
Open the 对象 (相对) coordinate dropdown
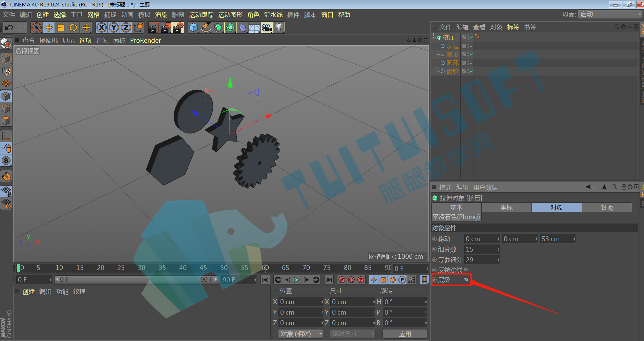pyautogui.click(x=300, y=334)
